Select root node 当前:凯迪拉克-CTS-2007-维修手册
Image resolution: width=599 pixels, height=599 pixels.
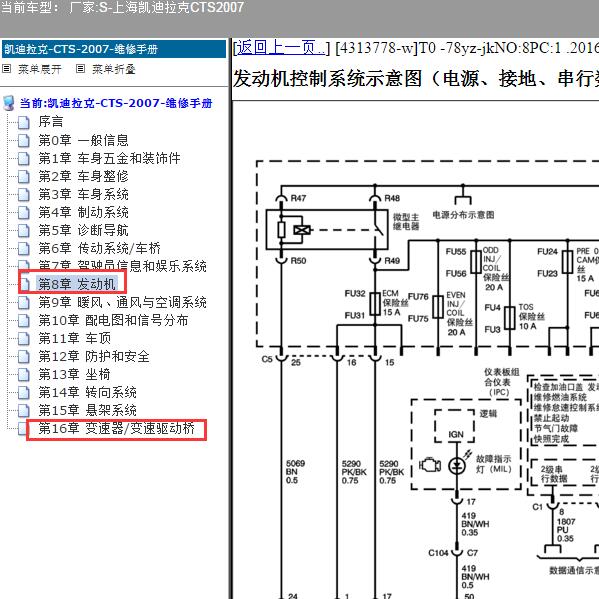[x=116, y=103]
